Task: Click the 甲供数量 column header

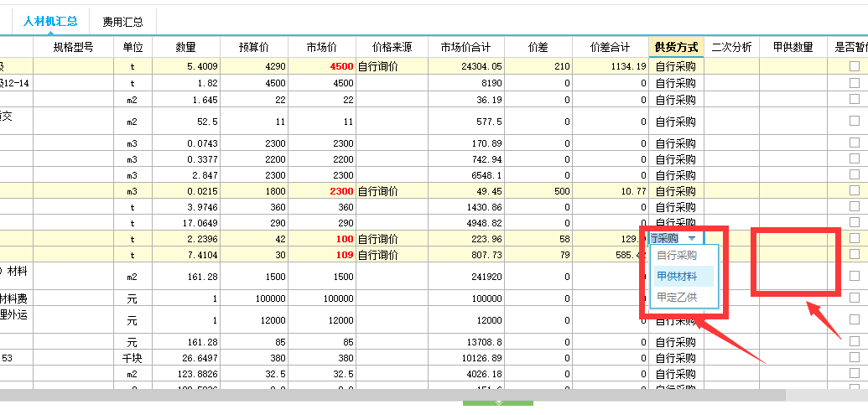Action: coord(793,48)
